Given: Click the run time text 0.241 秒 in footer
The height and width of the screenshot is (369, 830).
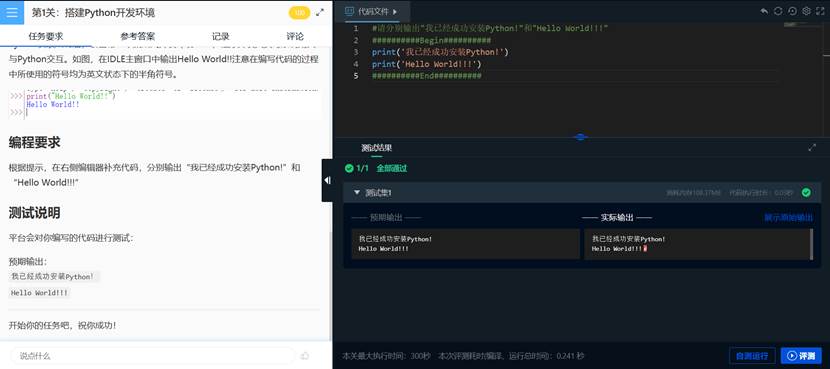Looking at the screenshot, I should (x=570, y=356).
